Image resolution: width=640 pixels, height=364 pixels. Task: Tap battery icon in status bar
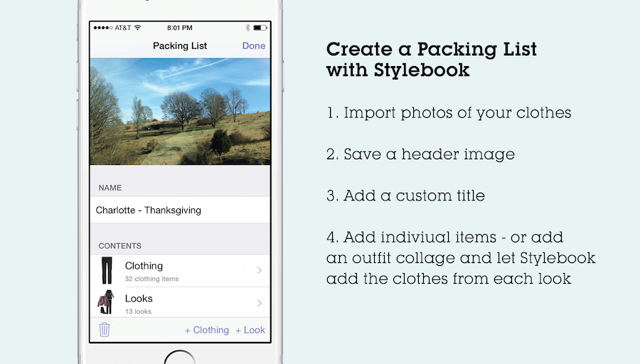click(x=260, y=28)
